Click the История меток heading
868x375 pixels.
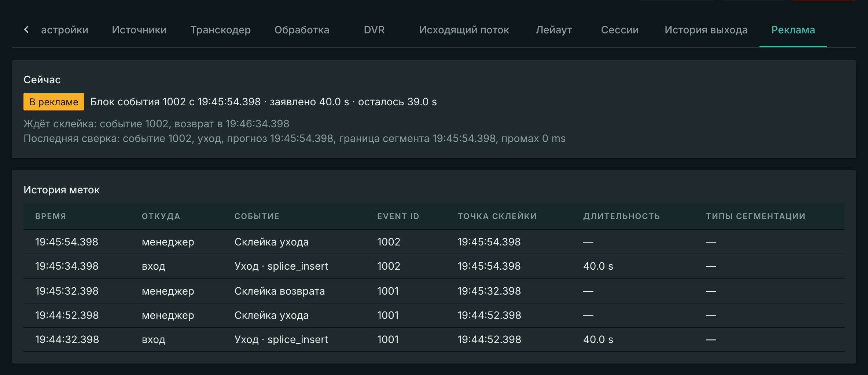coord(62,190)
